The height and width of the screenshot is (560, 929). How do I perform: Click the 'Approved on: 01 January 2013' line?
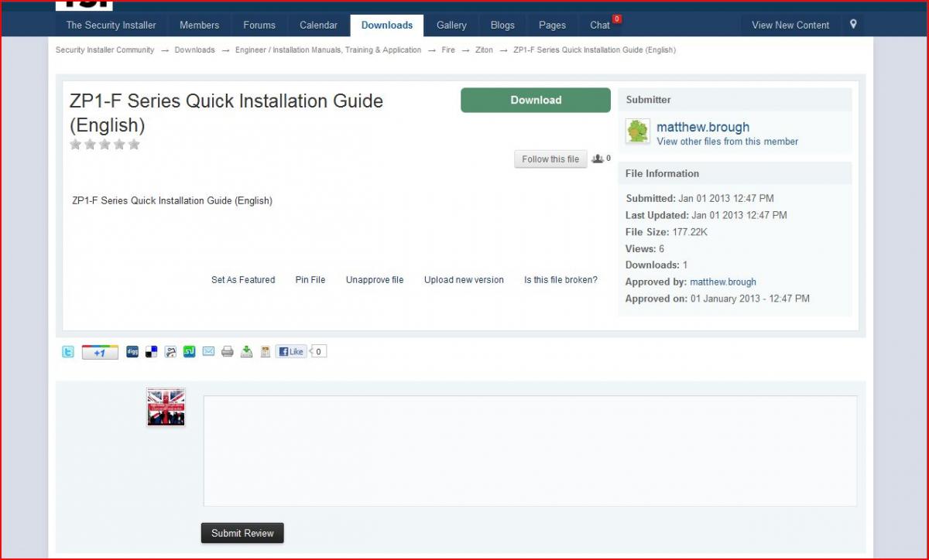718,299
